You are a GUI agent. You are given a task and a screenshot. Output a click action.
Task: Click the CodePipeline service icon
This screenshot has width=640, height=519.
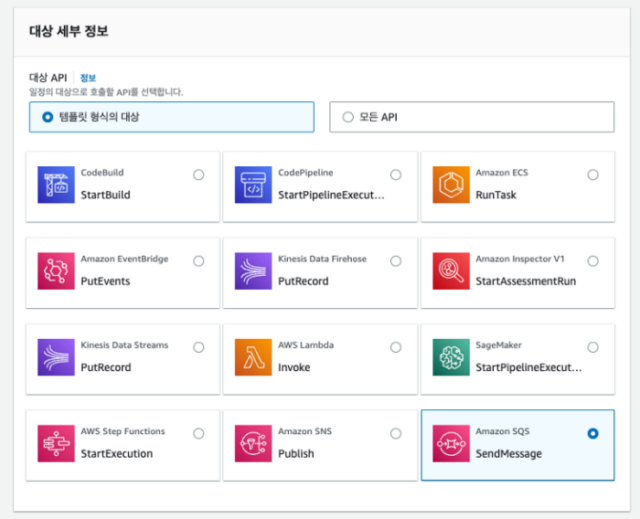tap(253, 184)
